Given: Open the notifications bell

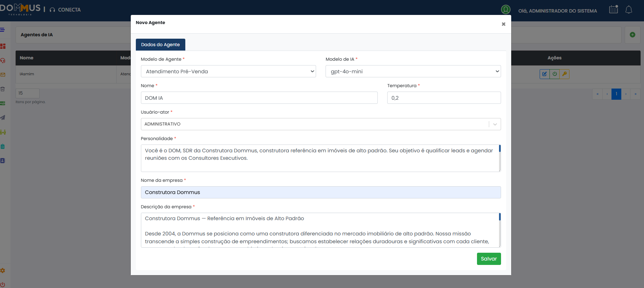Looking at the screenshot, I should (629, 9).
